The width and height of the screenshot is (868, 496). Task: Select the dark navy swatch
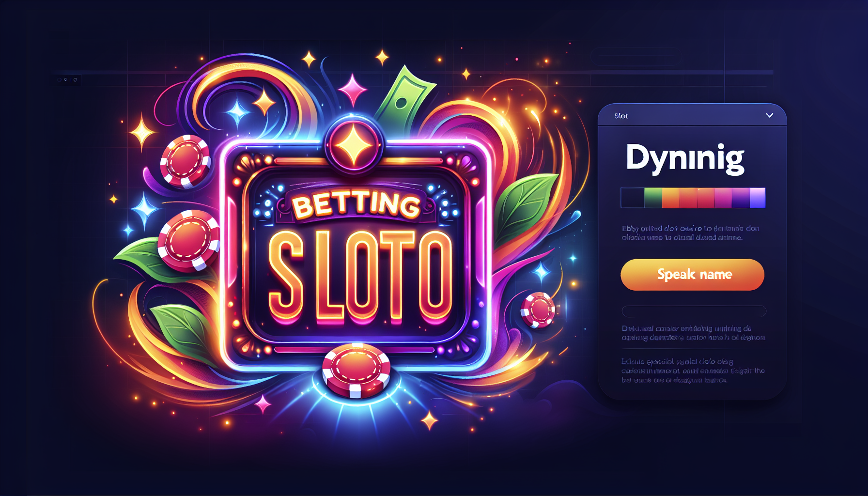[x=633, y=198]
